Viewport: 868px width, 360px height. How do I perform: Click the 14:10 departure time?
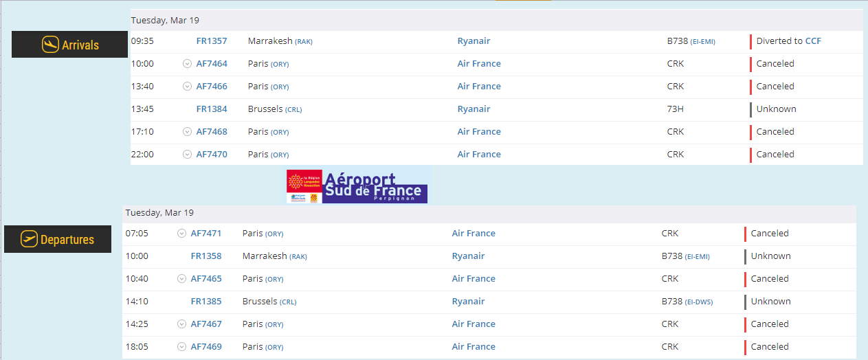click(x=137, y=302)
